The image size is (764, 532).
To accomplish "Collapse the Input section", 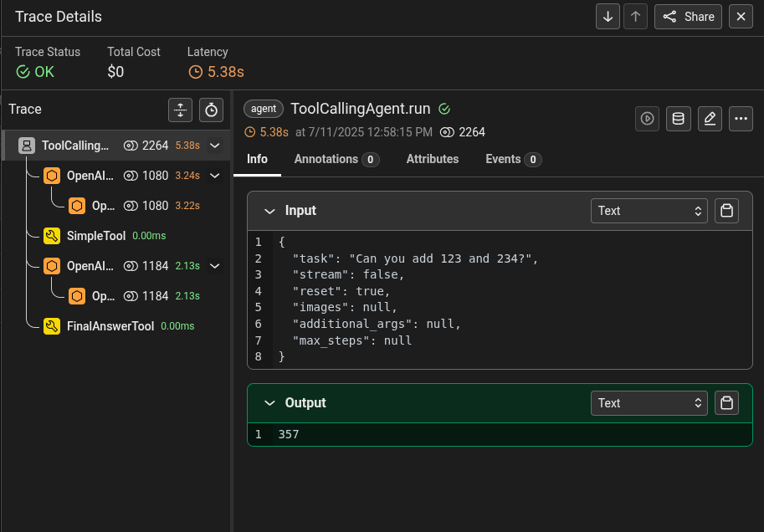I will (x=269, y=211).
